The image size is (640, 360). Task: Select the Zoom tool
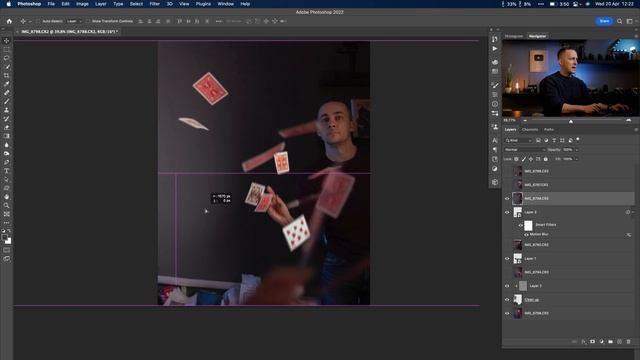click(7, 205)
